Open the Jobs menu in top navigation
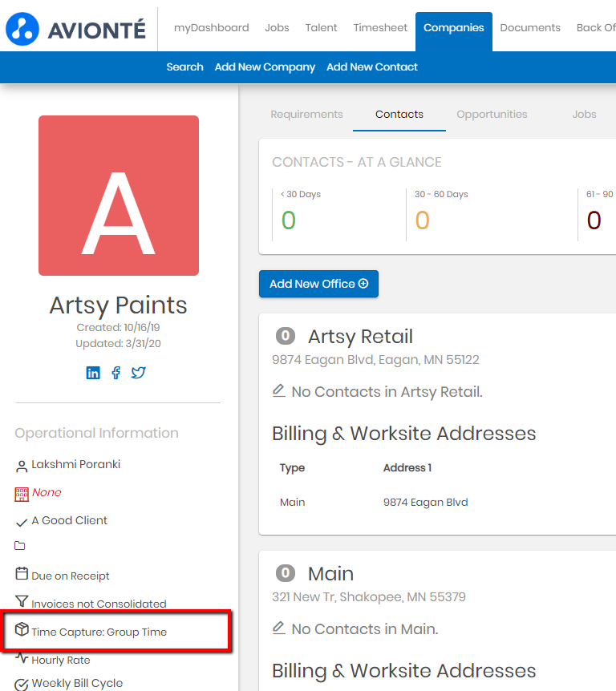616x691 pixels. click(x=277, y=28)
